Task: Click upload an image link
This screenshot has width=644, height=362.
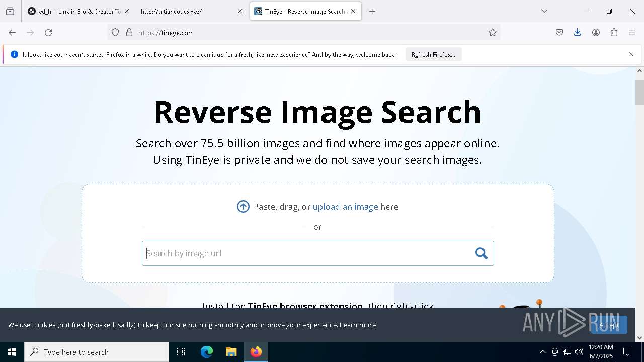Action: pyautogui.click(x=345, y=207)
